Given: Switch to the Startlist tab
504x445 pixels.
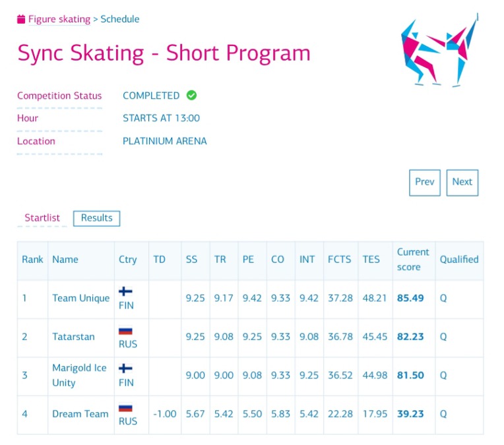Looking at the screenshot, I should tap(42, 218).
